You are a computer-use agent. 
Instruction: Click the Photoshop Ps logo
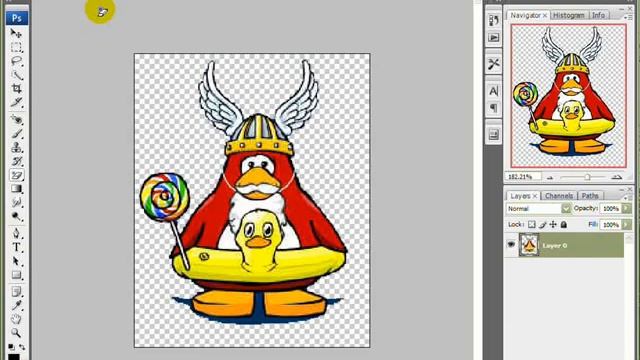[17, 18]
